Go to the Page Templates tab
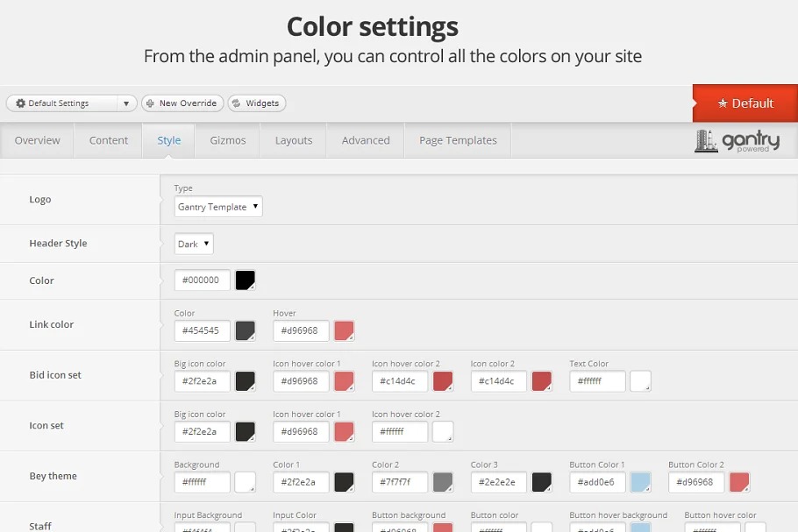The width and height of the screenshot is (798, 532). [x=458, y=140]
